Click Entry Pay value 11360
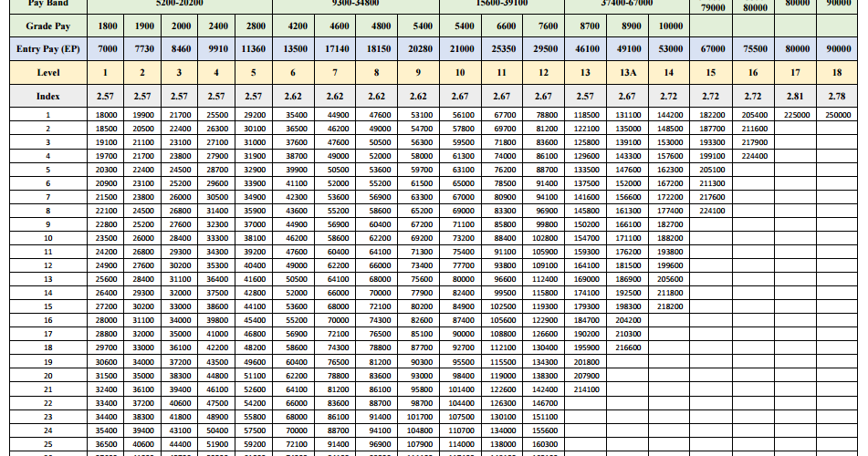 coord(253,48)
